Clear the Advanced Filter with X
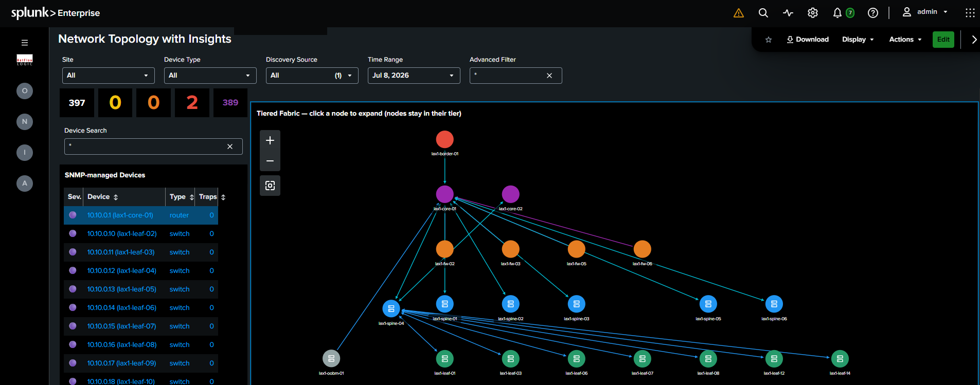The width and height of the screenshot is (980, 385). [x=549, y=76]
